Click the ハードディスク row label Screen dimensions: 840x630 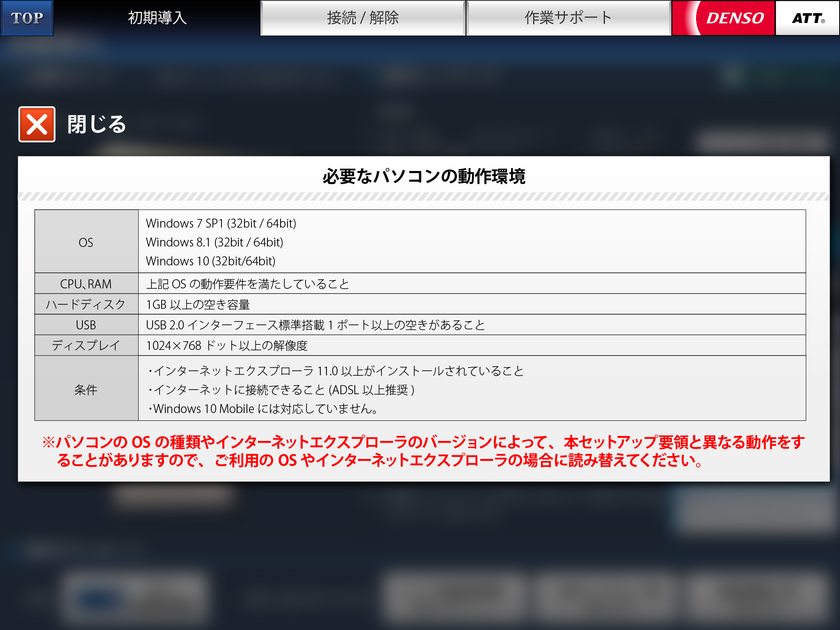[x=86, y=304]
